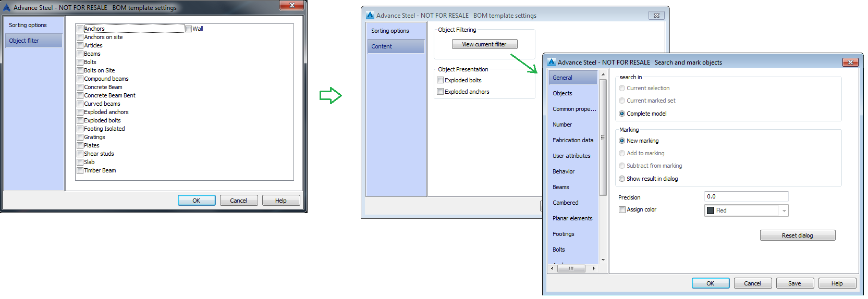The image size is (868, 299).
Task: Check the Gratings checkbox
Action: point(80,138)
